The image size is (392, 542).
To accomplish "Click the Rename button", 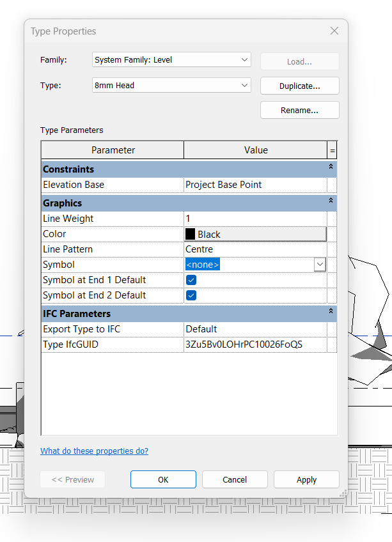I will [x=299, y=109].
